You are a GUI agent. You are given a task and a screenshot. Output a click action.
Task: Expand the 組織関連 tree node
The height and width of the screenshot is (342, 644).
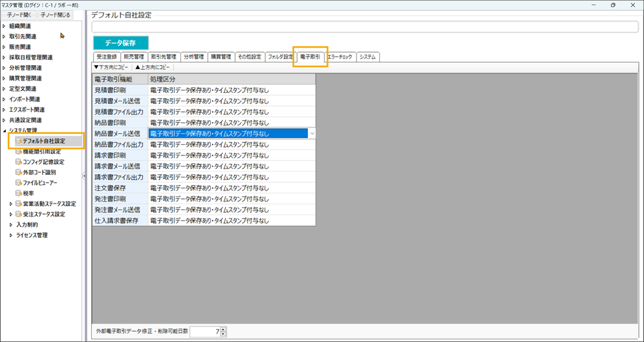click(4, 26)
